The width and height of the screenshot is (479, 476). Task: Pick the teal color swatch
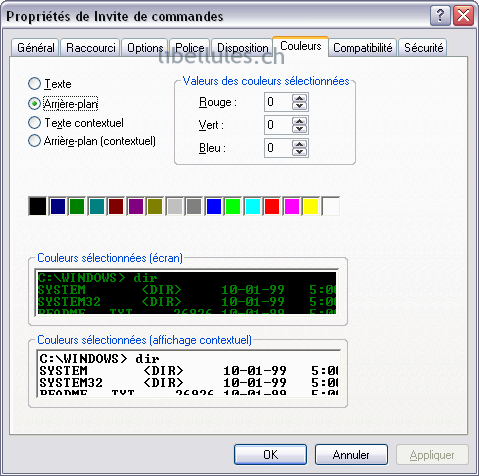click(x=96, y=206)
